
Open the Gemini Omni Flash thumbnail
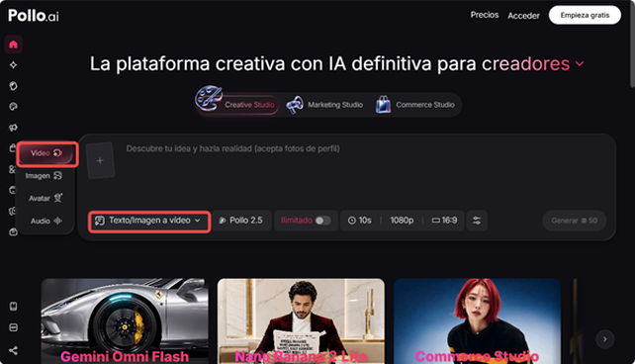[125, 320]
